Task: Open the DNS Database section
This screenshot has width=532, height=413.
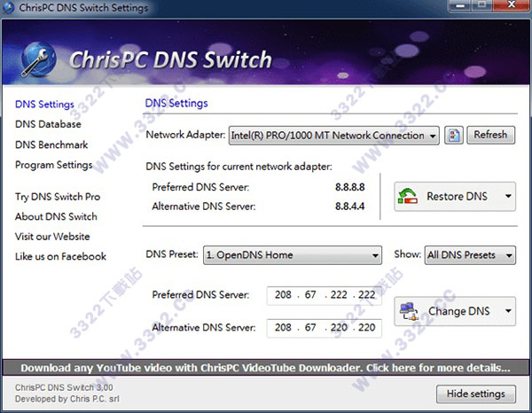Action: tap(48, 124)
